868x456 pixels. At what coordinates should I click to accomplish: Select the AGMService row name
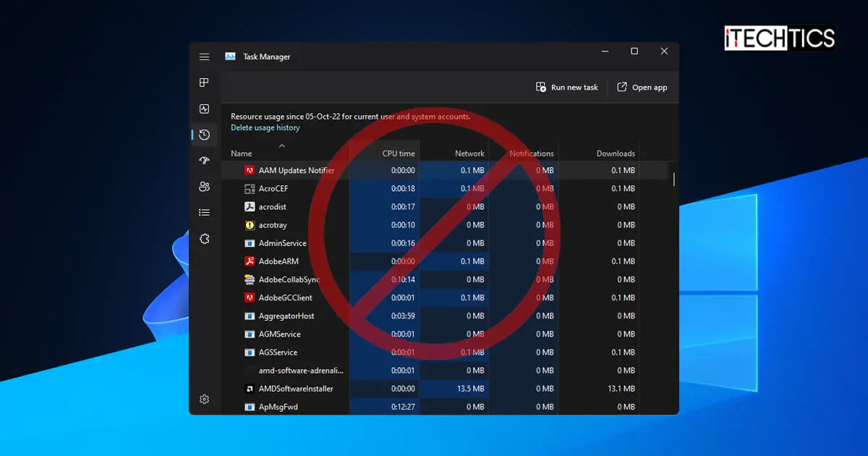click(280, 334)
